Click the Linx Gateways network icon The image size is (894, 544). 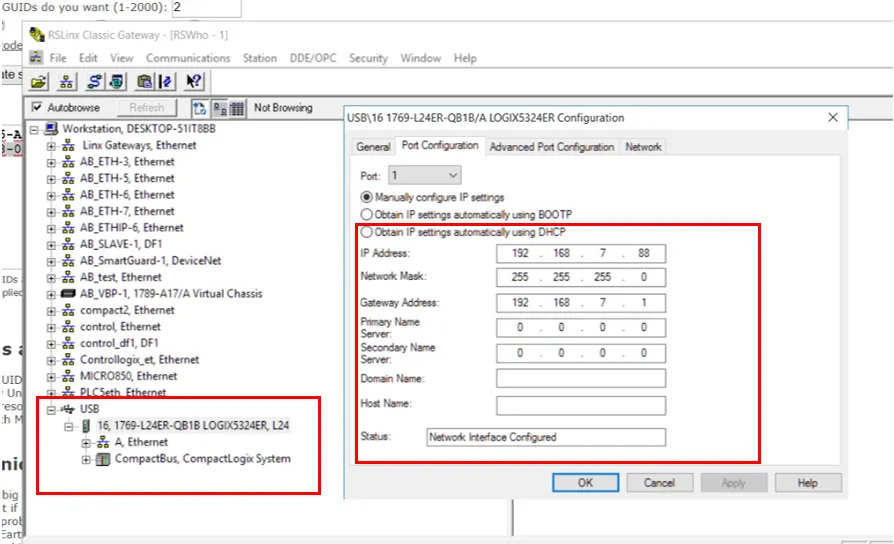click(x=68, y=145)
